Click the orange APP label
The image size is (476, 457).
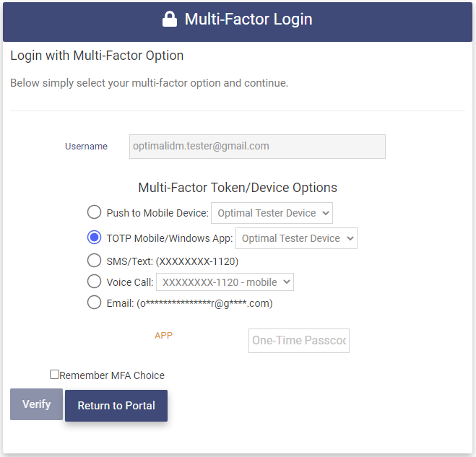[163, 336]
